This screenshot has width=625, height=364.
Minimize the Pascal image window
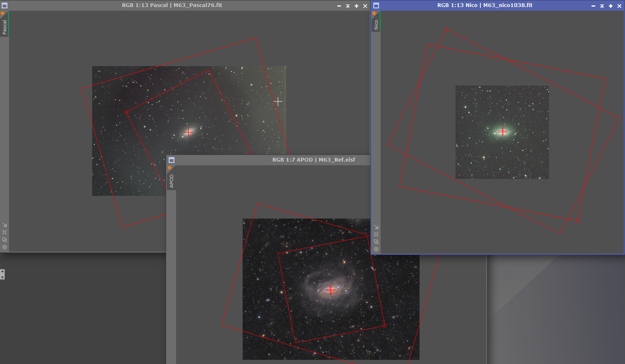pos(339,6)
